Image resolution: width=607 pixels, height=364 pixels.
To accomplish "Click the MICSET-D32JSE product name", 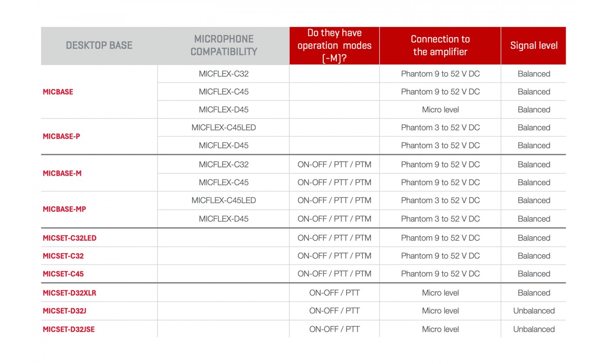I will pyautogui.click(x=69, y=329).
